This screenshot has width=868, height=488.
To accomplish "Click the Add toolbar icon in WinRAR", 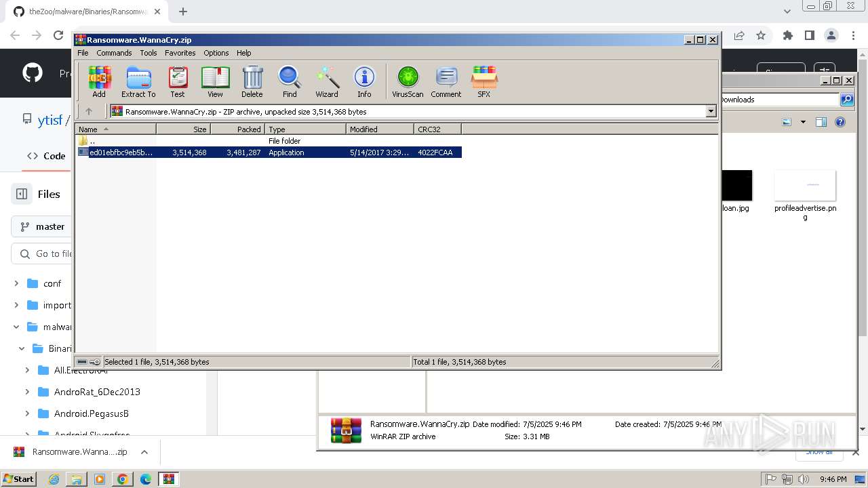I will point(99,82).
